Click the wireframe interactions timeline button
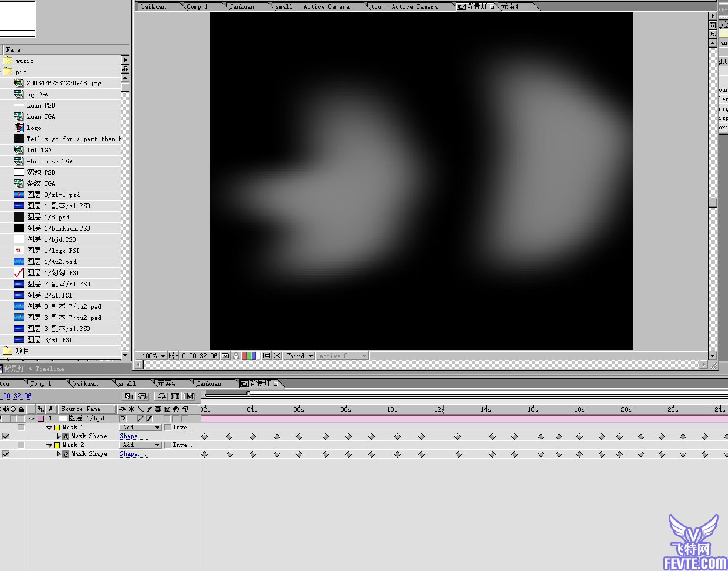The image size is (728, 571). pos(129,396)
